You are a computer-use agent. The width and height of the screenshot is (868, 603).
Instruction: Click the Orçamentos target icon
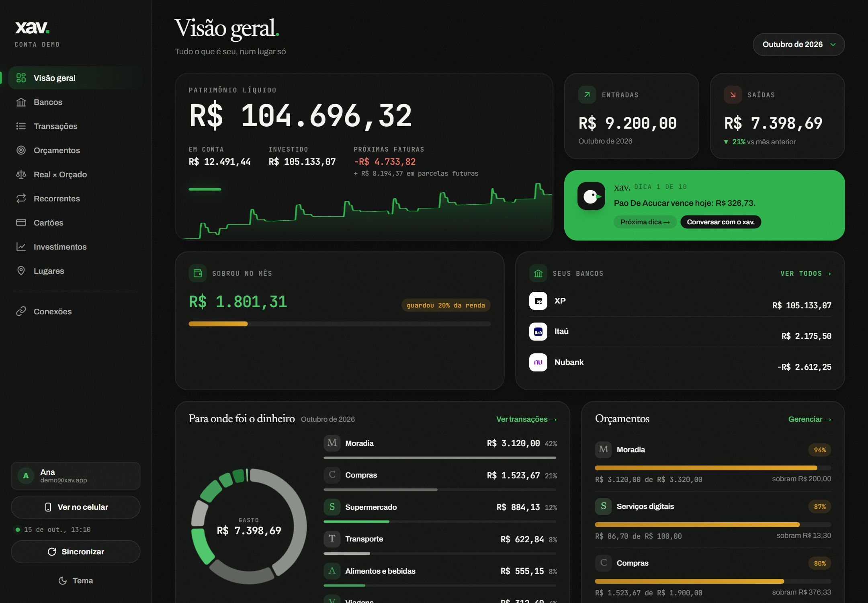click(x=21, y=150)
